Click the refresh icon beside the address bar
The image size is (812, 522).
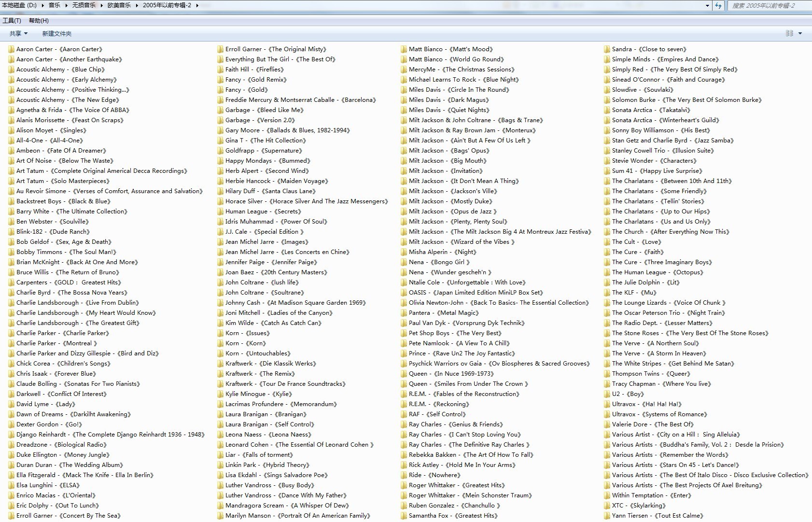(x=718, y=6)
